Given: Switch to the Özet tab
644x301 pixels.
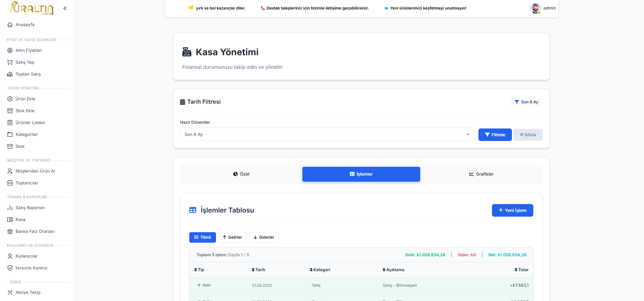Looking at the screenshot, I should [x=241, y=174].
